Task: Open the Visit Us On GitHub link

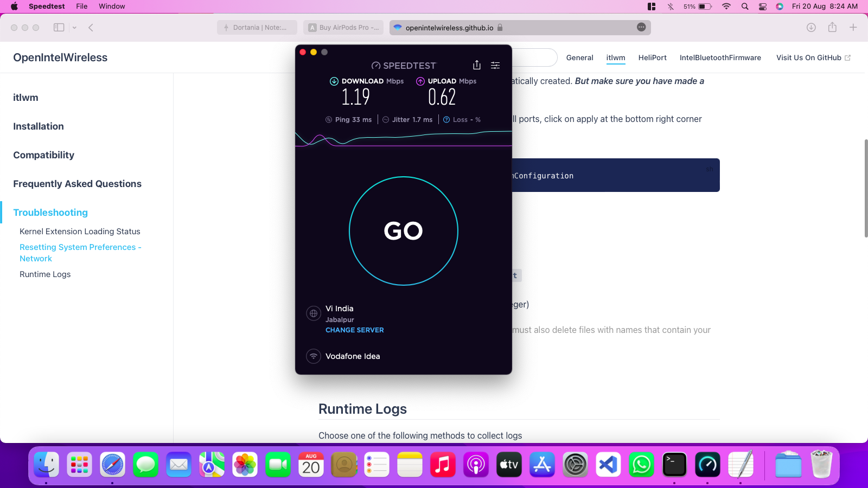Action: (x=808, y=57)
